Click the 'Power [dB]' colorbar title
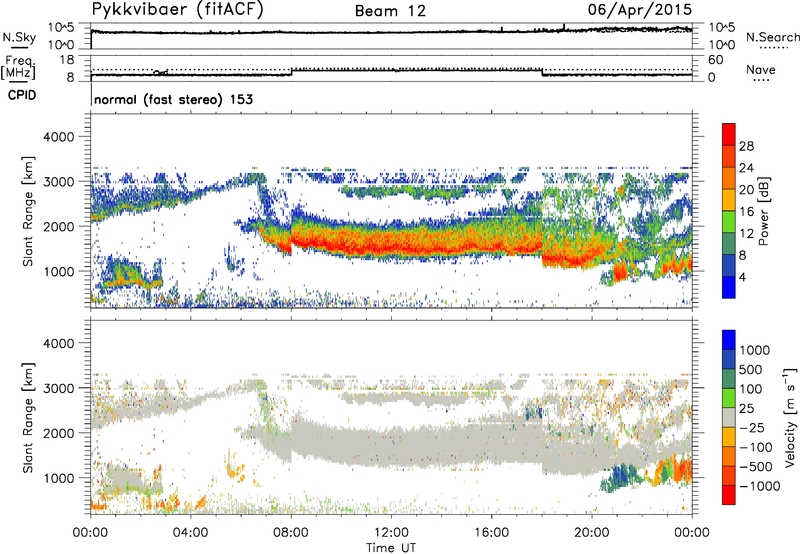 point(764,211)
